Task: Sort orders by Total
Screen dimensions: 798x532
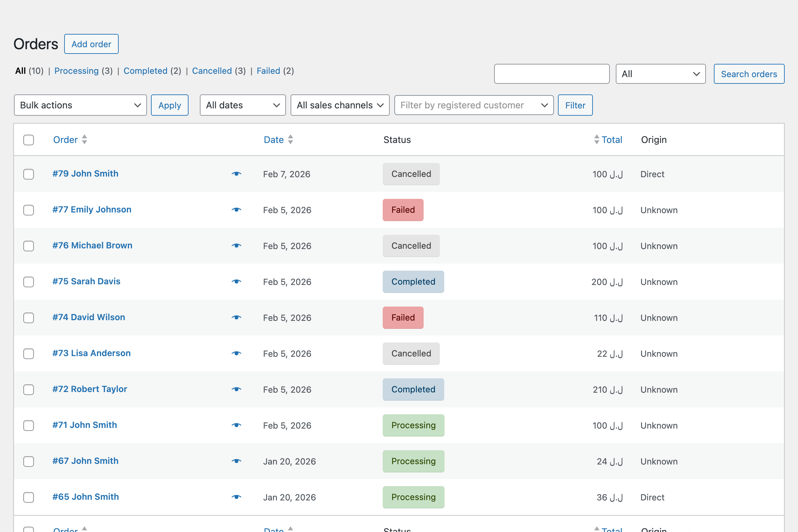Action: [x=611, y=139]
